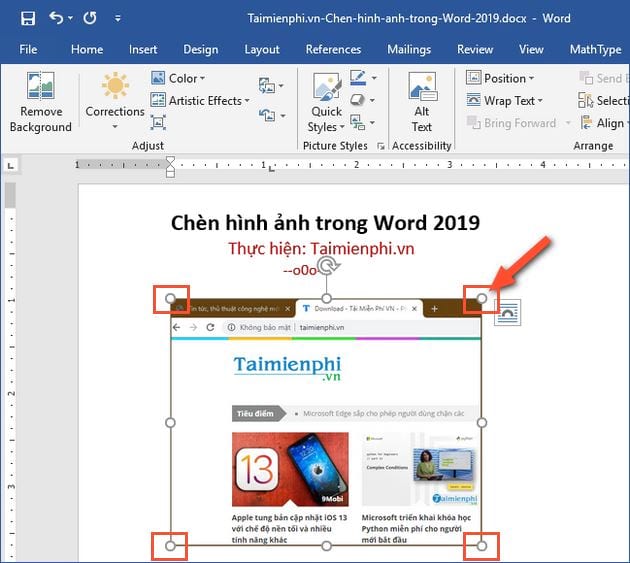The width and height of the screenshot is (630, 563).
Task: Click the Picture Border icon
Action: tap(358, 78)
